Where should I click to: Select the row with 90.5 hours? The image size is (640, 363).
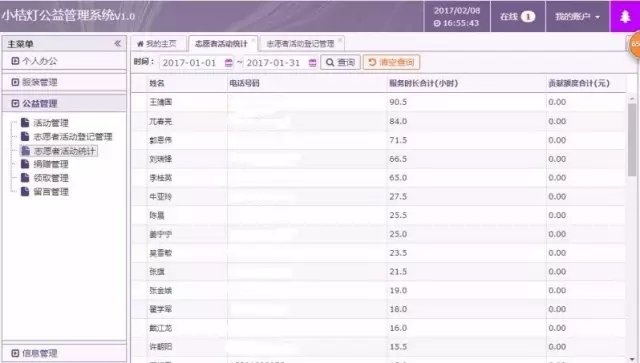click(378, 102)
